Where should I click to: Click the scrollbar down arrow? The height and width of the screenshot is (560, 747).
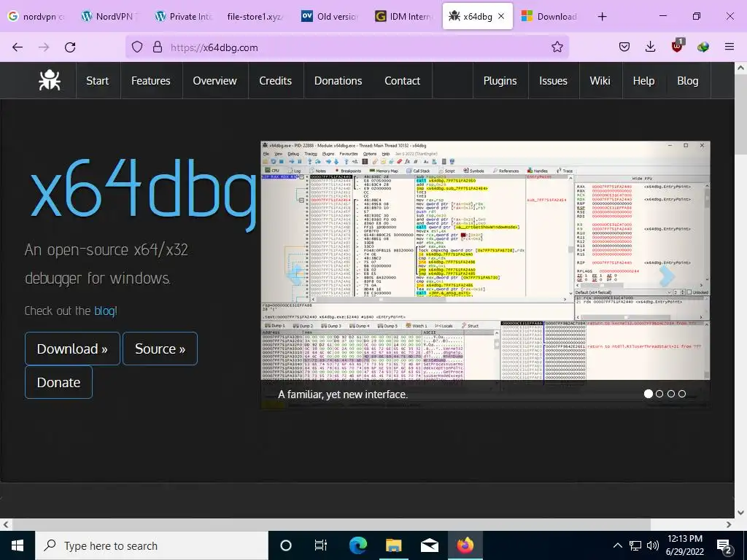[x=740, y=513]
